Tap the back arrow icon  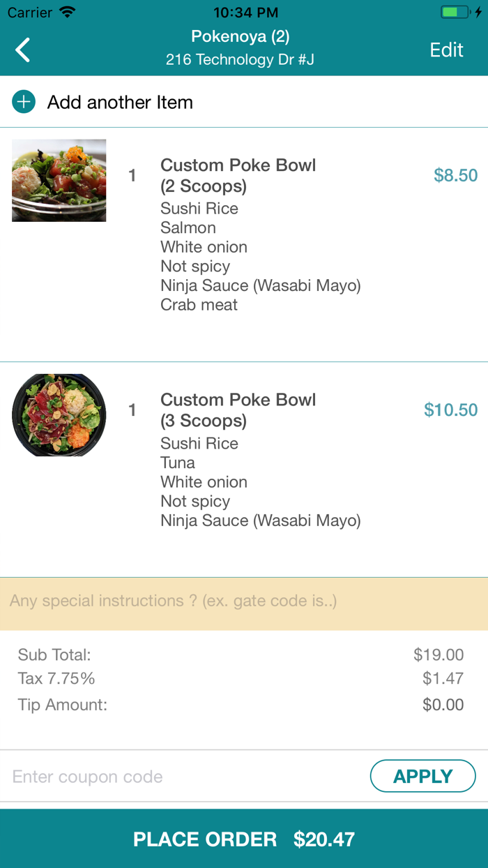[23, 50]
